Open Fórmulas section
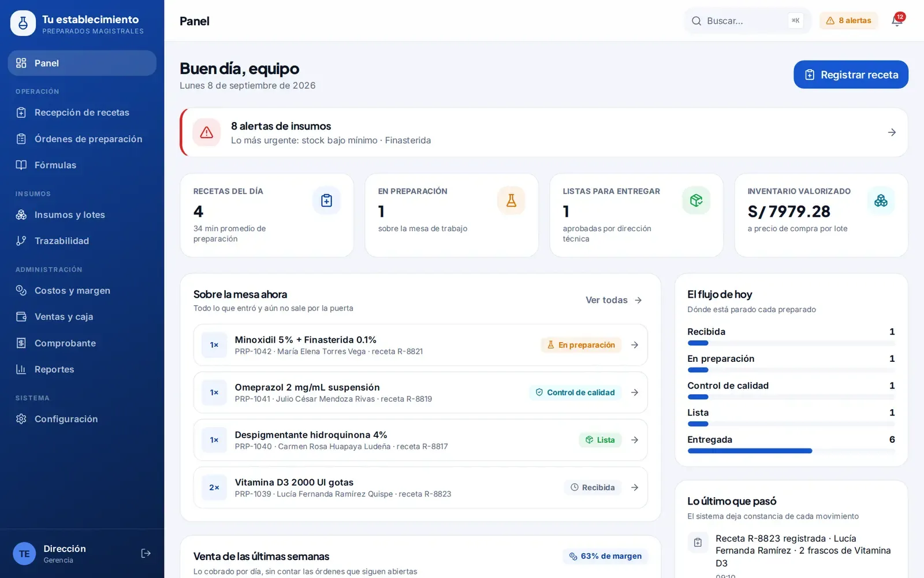This screenshot has width=924, height=578. (x=82, y=165)
